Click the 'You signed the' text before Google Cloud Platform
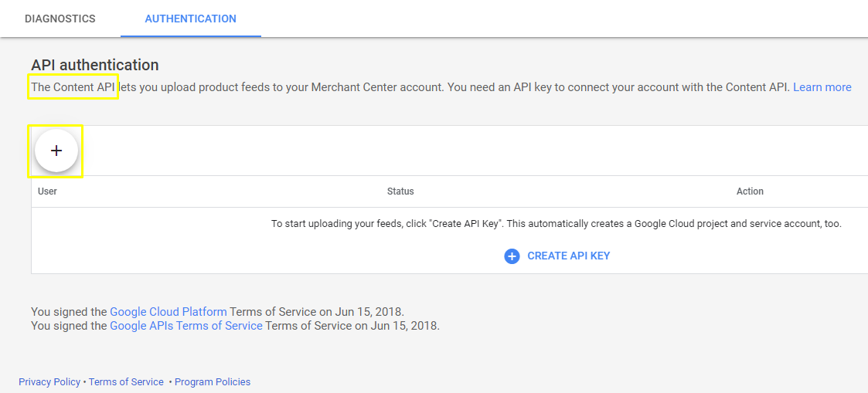The height and width of the screenshot is (393, 868). [x=69, y=312]
